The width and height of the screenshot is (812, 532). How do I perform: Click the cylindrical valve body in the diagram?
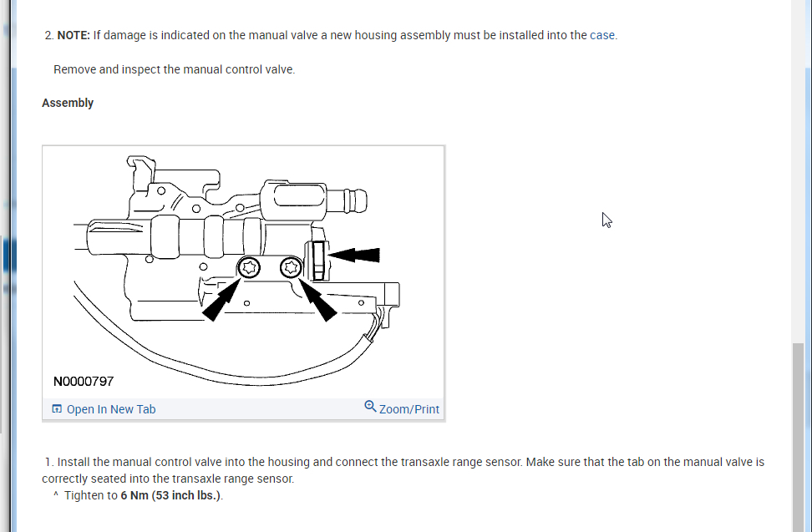[176, 237]
